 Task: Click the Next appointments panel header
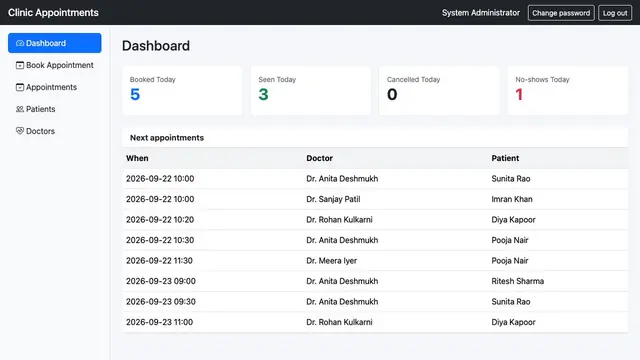click(x=375, y=138)
